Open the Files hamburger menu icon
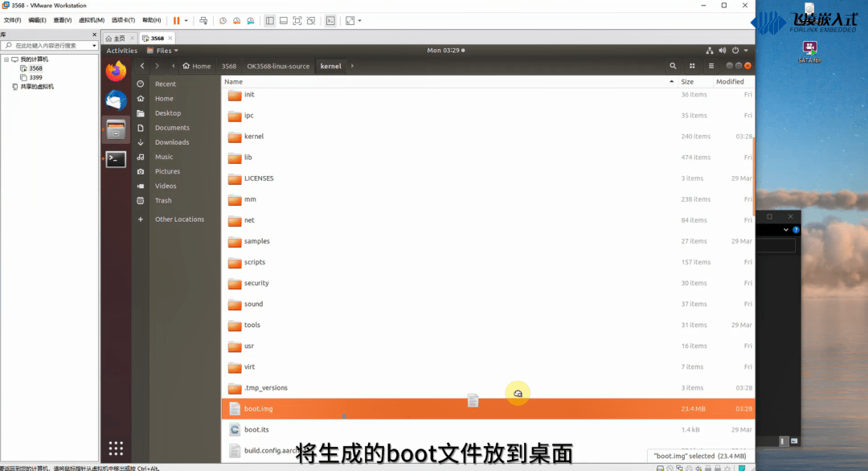868x471 pixels. coord(711,65)
